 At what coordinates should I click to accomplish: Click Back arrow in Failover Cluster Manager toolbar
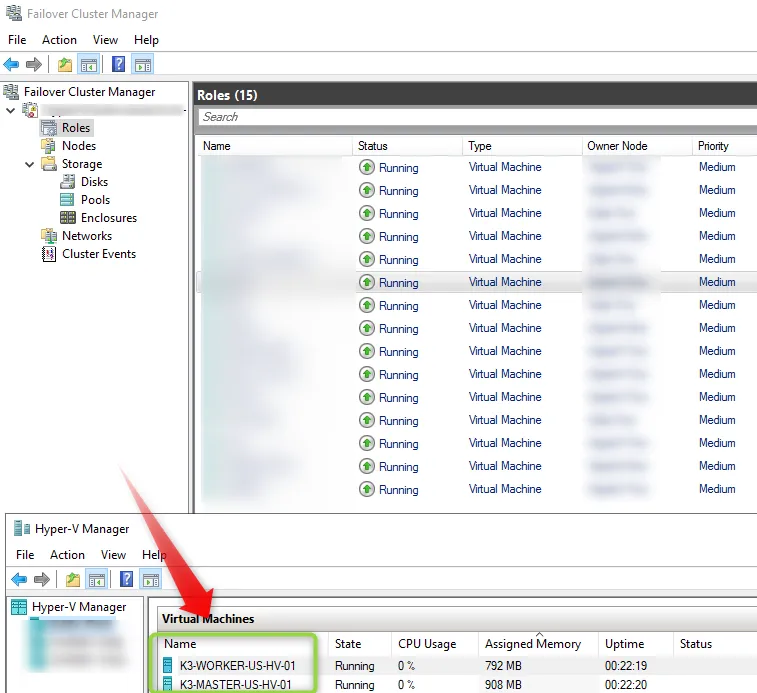click(x=11, y=64)
